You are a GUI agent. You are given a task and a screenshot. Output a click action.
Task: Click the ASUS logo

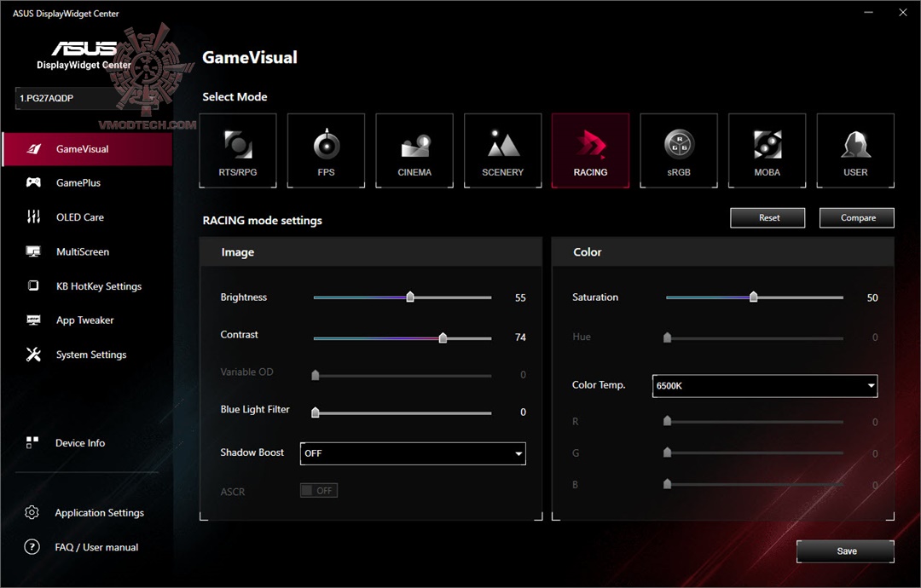[84, 48]
